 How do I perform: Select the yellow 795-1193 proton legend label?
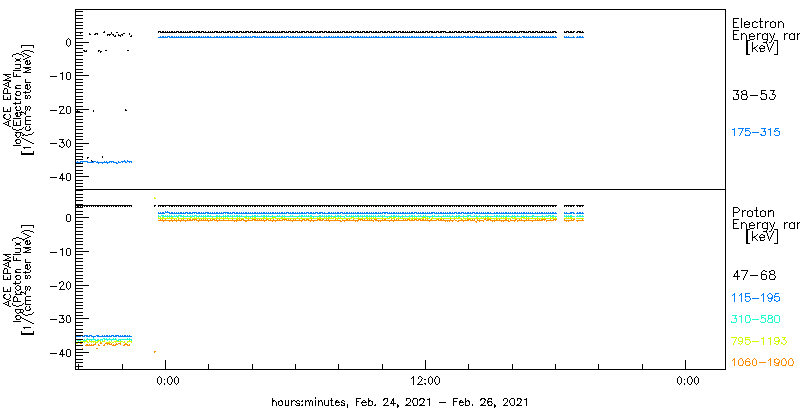tap(760, 341)
